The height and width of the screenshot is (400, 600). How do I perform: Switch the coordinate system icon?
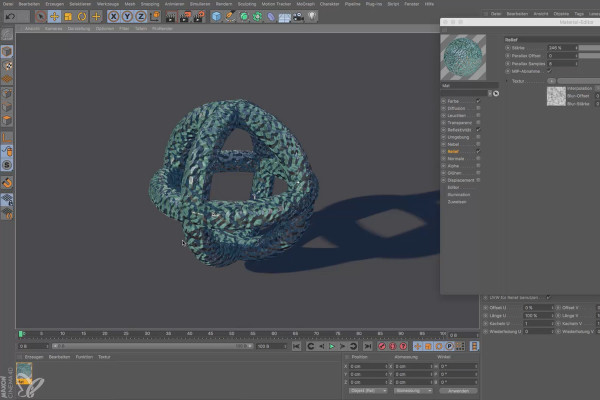point(155,16)
